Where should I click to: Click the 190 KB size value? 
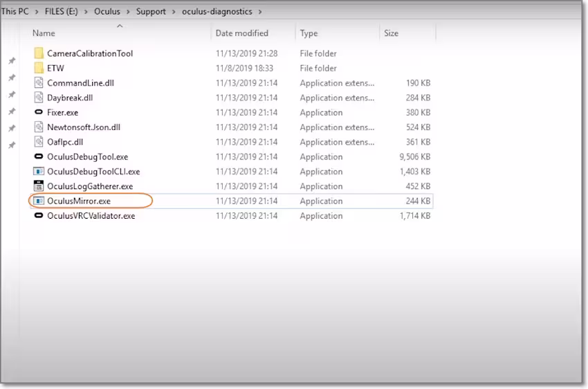coord(418,83)
